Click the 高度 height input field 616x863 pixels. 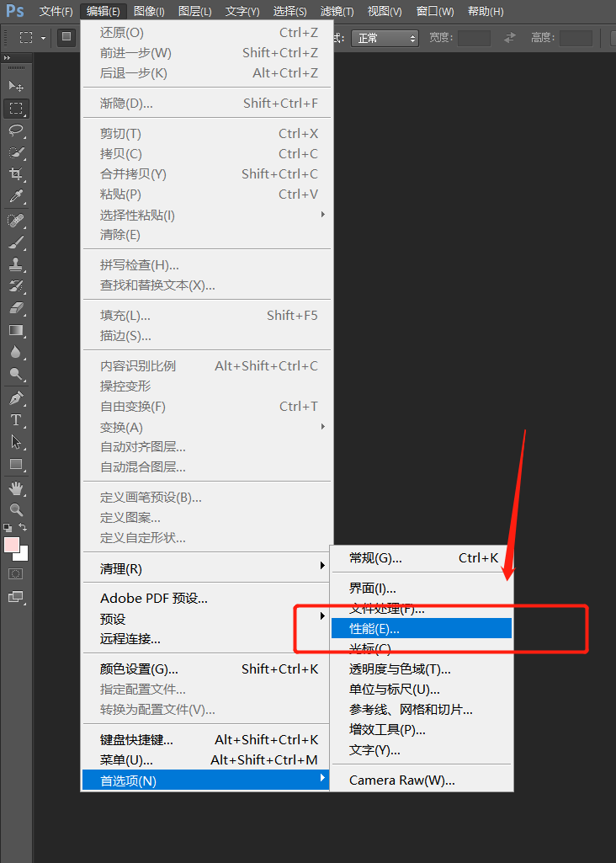click(x=576, y=38)
